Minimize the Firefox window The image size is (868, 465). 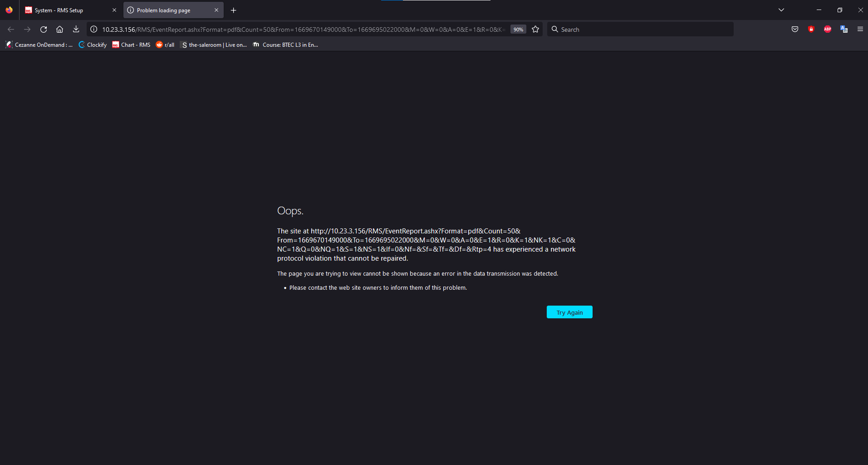click(819, 10)
